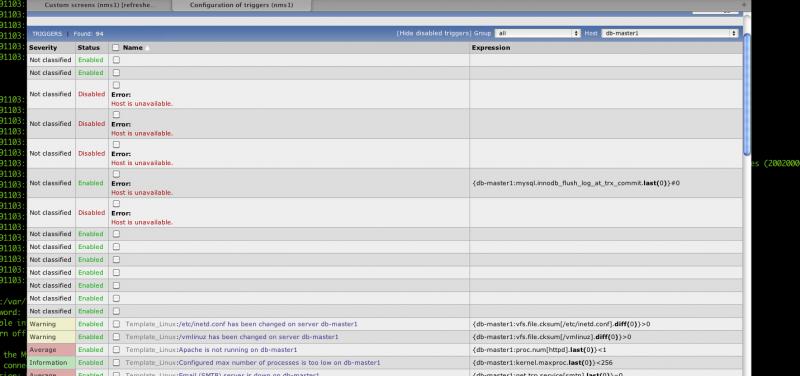Click Enabled status of innodb_flush_log trigger row
This screenshot has width=800, height=376.
click(91, 183)
